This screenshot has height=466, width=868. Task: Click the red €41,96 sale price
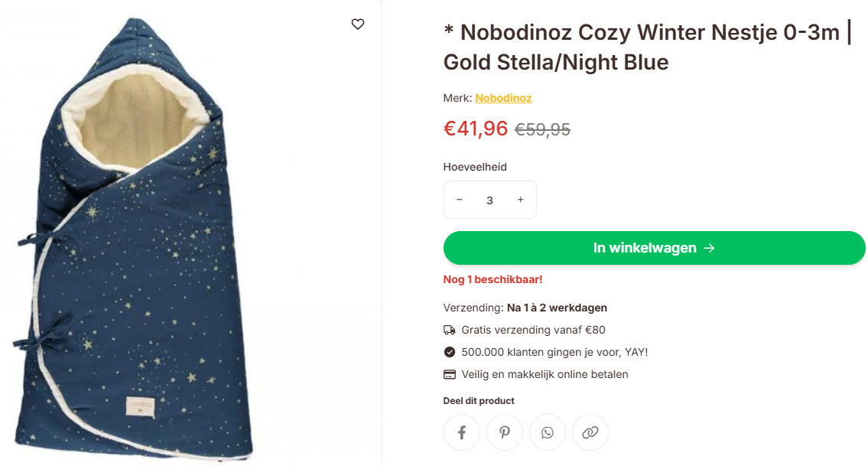tap(476, 129)
